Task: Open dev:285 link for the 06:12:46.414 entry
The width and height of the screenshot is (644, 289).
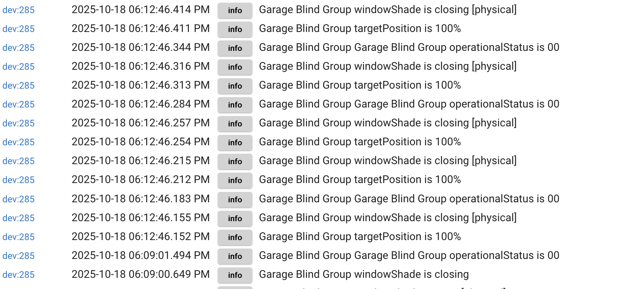Action: click(x=18, y=10)
